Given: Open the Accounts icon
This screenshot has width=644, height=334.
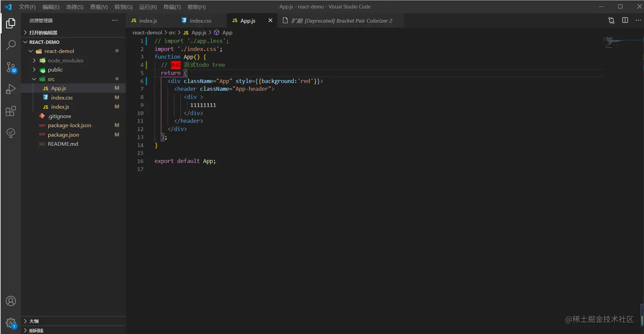Looking at the screenshot, I should [x=11, y=301].
